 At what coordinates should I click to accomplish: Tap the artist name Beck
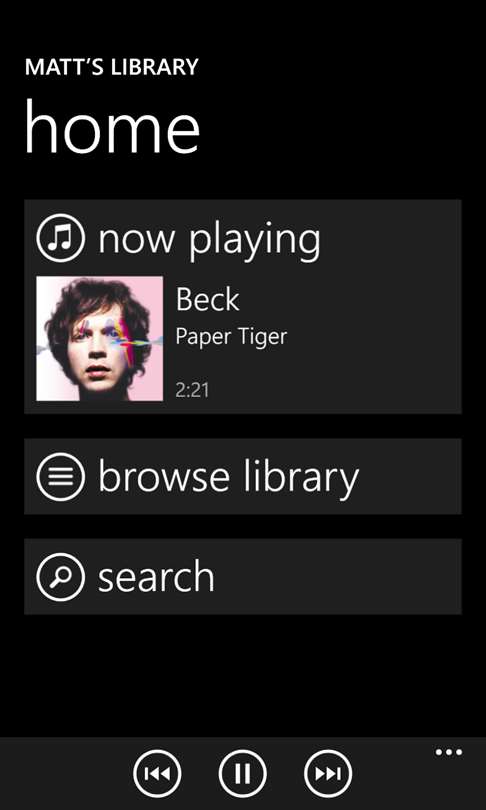coord(208,299)
